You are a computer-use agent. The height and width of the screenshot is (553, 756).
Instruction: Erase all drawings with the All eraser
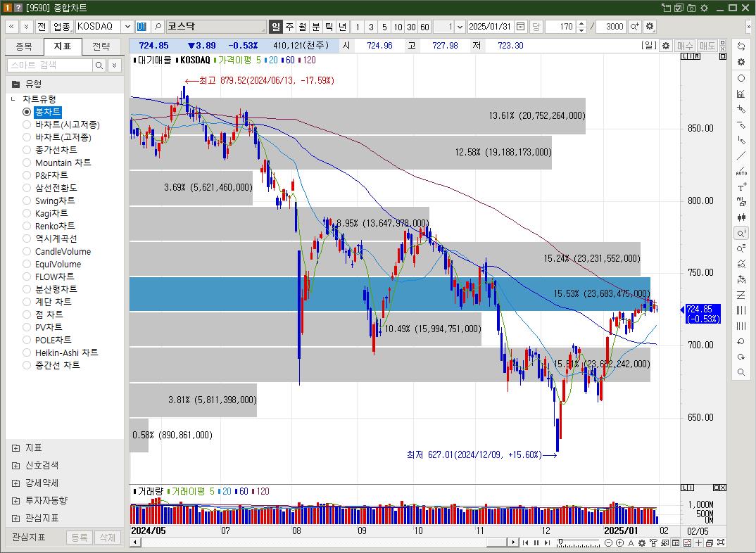[741, 203]
